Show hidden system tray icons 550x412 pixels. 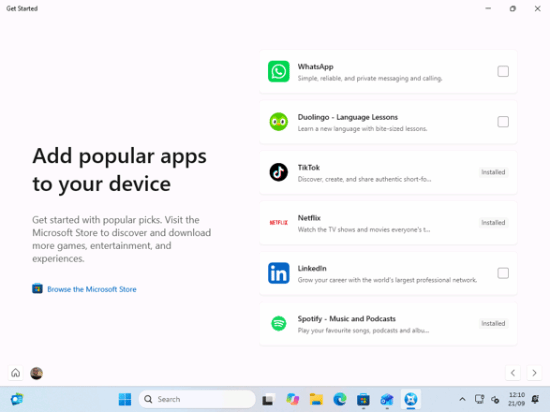pyautogui.click(x=462, y=399)
